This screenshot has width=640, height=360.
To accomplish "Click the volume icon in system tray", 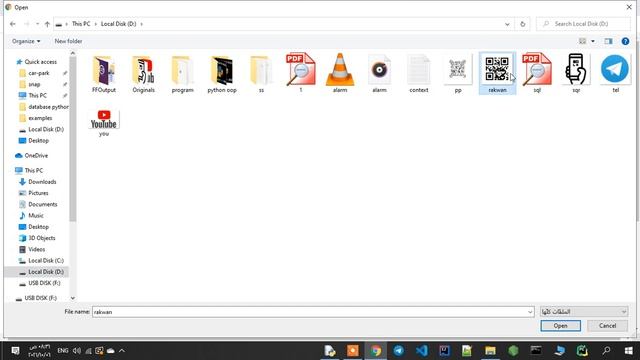I will 77,351.
